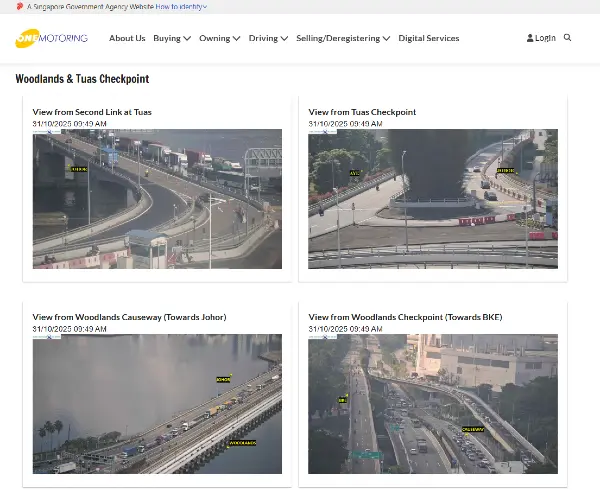Click the timestamp under Tuas Checkpoint title

point(346,124)
